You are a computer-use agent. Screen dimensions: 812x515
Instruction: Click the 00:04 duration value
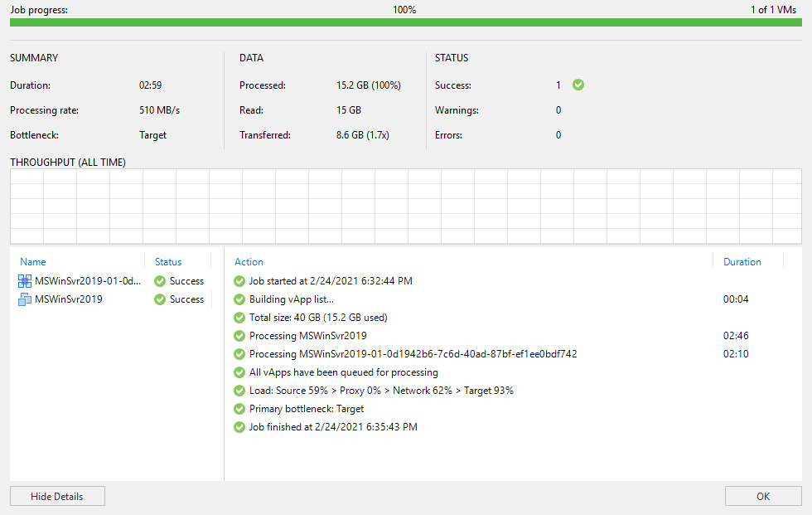[x=736, y=299]
